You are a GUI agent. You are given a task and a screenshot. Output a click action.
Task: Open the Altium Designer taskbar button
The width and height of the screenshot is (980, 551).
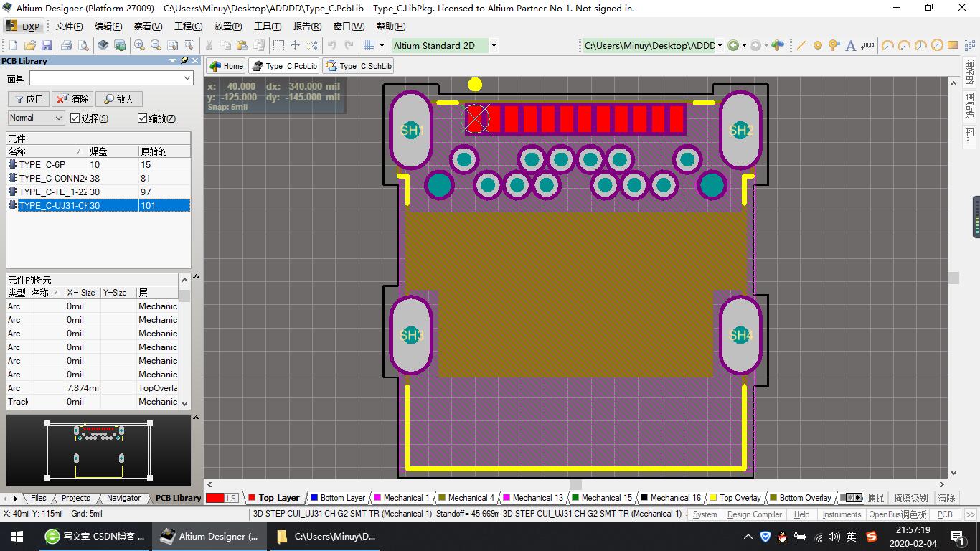(209, 536)
